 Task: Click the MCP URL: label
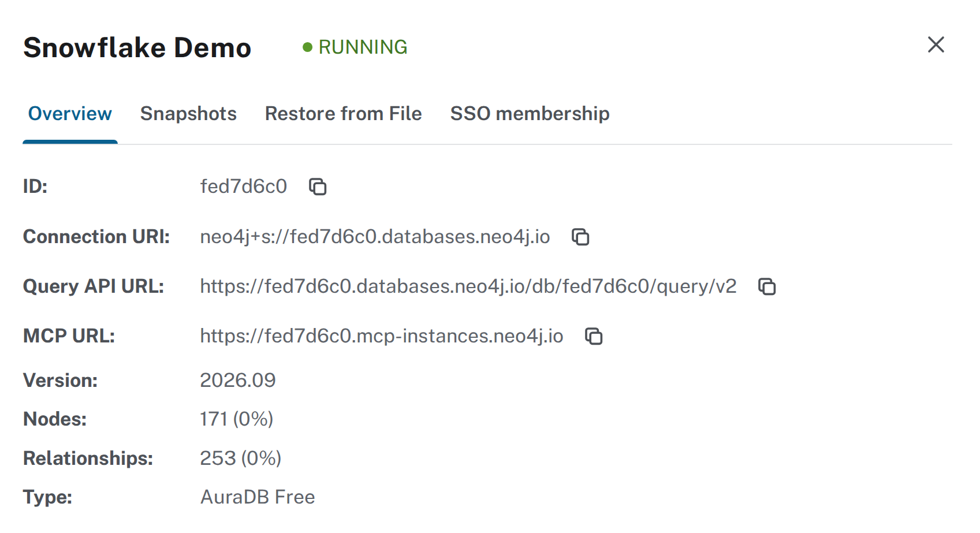69,336
